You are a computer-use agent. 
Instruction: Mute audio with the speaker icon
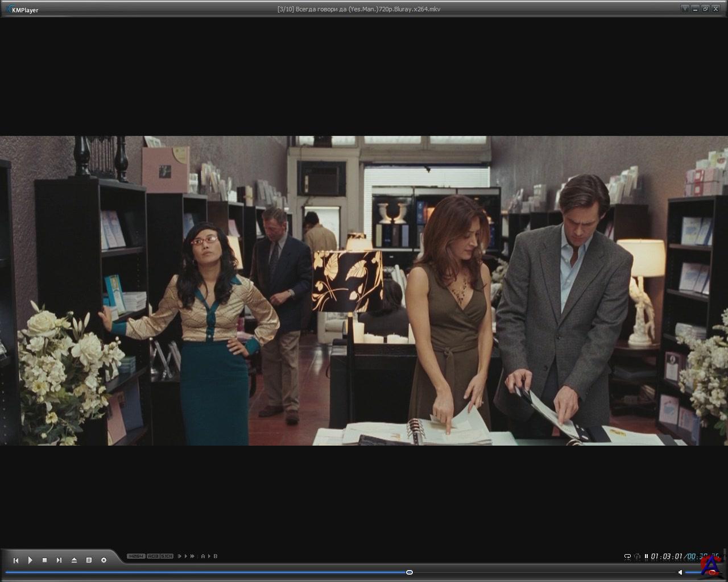coord(680,572)
